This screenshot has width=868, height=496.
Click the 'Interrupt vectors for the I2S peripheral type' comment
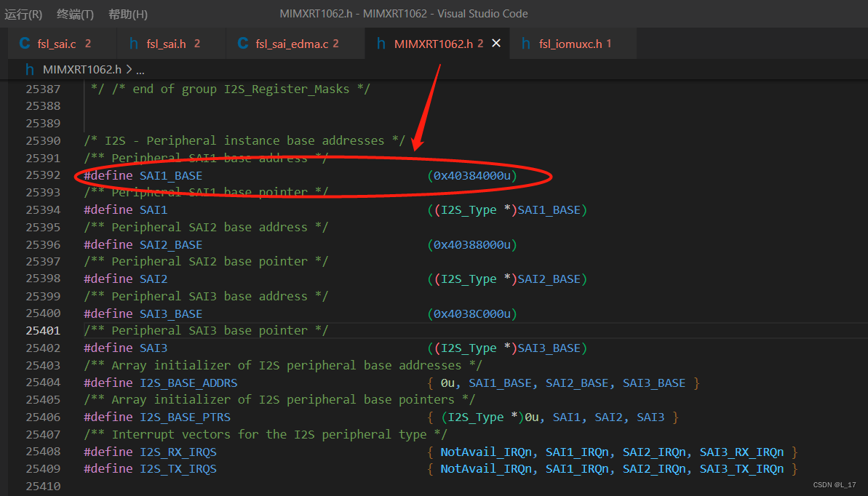coord(265,435)
